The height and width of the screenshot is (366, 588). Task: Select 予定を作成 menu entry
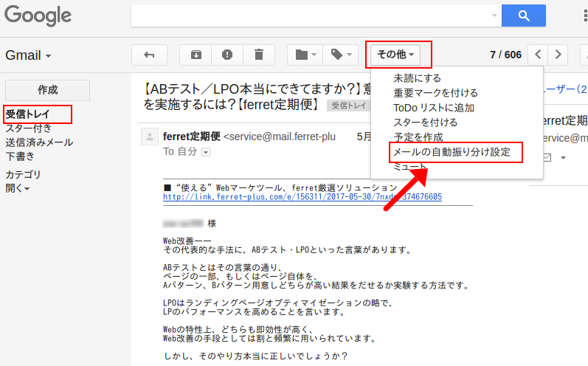(x=418, y=137)
